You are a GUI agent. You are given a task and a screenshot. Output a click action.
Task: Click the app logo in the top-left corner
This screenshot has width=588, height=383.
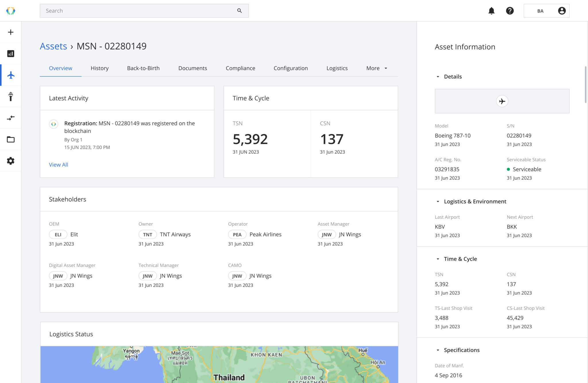[x=11, y=11]
